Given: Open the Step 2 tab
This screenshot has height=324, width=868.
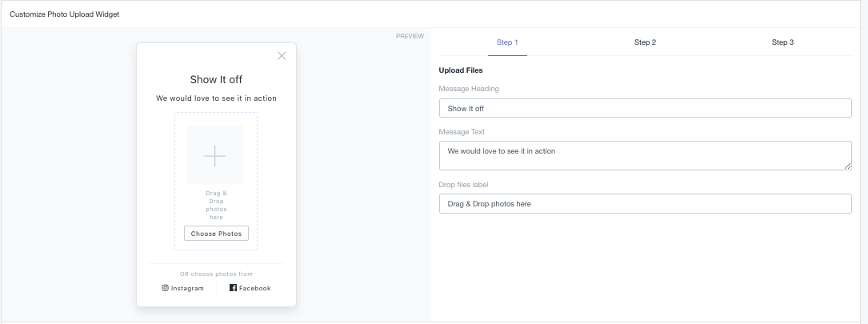Looking at the screenshot, I should (645, 42).
